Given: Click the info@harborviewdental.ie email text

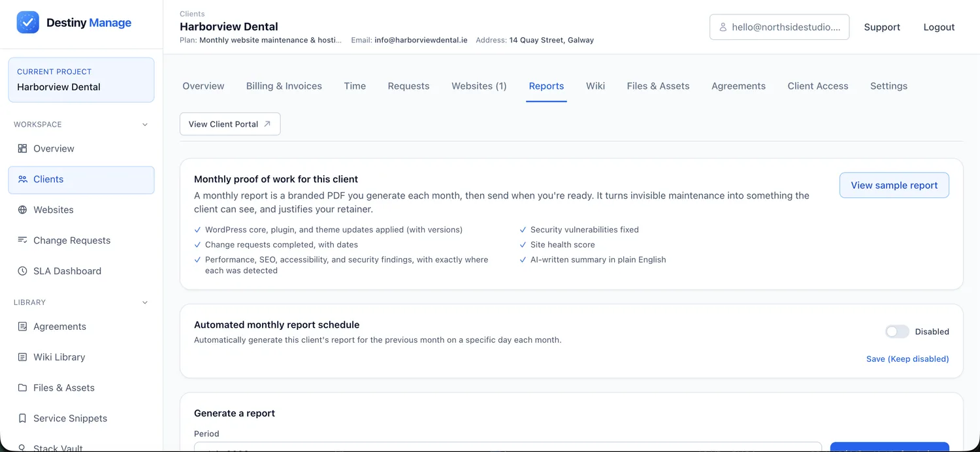Looking at the screenshot, I should click(x=421, y=40).
